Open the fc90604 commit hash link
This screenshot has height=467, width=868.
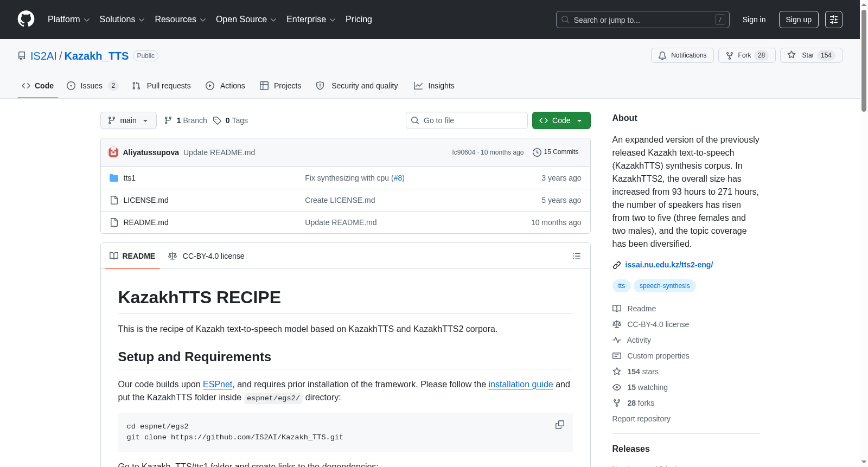coord(463,152)
